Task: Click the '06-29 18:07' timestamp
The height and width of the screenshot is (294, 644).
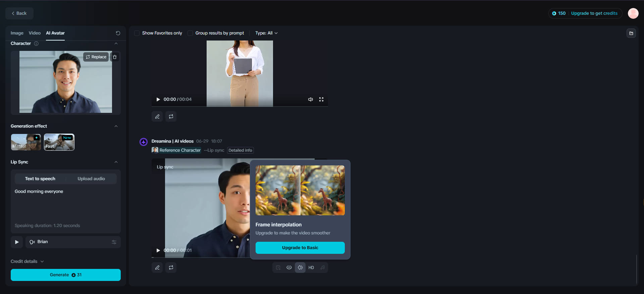Action: click(209, 141)
